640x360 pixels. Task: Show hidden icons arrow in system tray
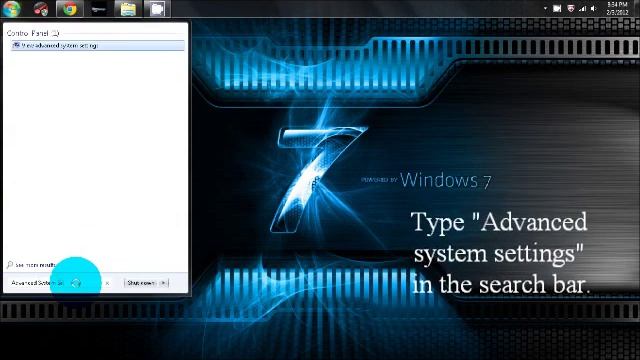[545, 8]
